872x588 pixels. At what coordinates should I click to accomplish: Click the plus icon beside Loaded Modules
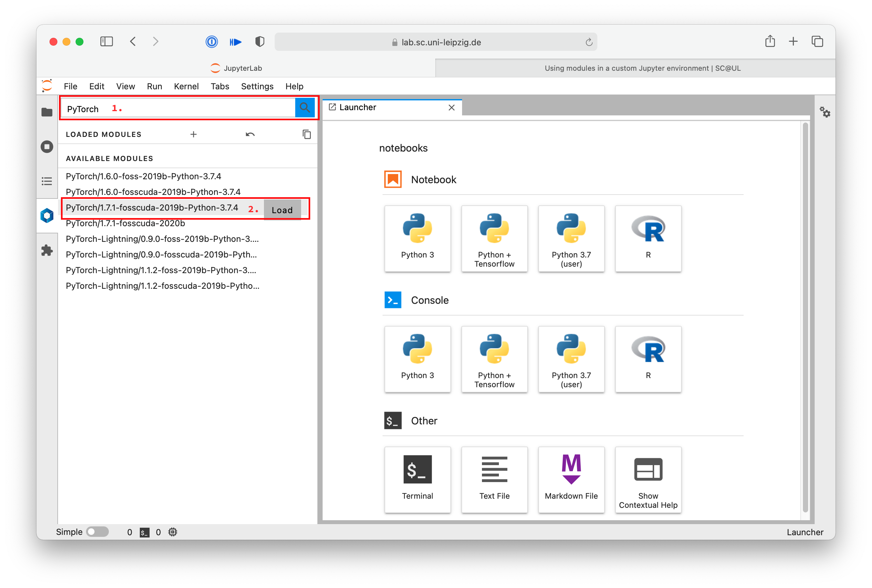click(193, 134)
